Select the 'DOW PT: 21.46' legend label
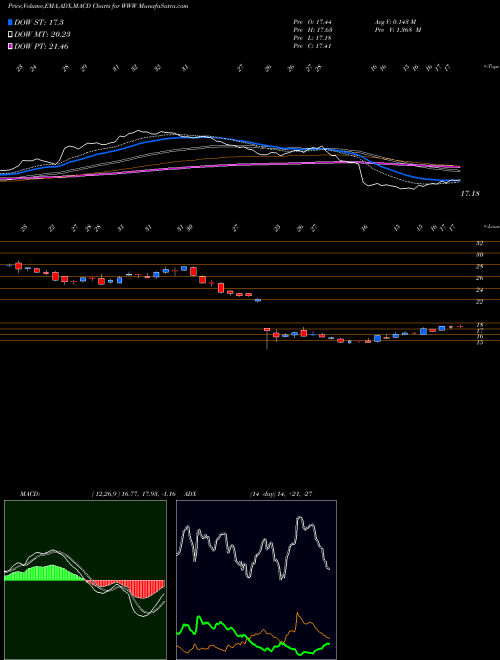This screenshot has width=500, height=660. 41,46
